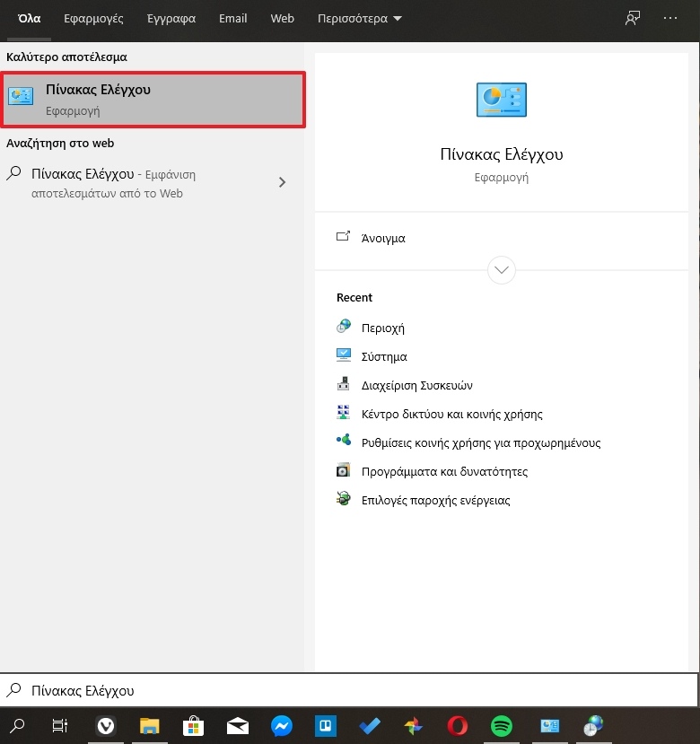Launch Spotify from the taskbar
This screenshot has width=700, height=744.
pos(502,725)
